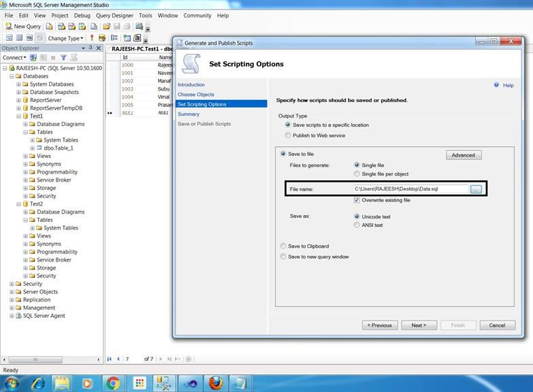533x392 pixels.
Task: Go to the Introduction wizard step
Action: [191, 84]
